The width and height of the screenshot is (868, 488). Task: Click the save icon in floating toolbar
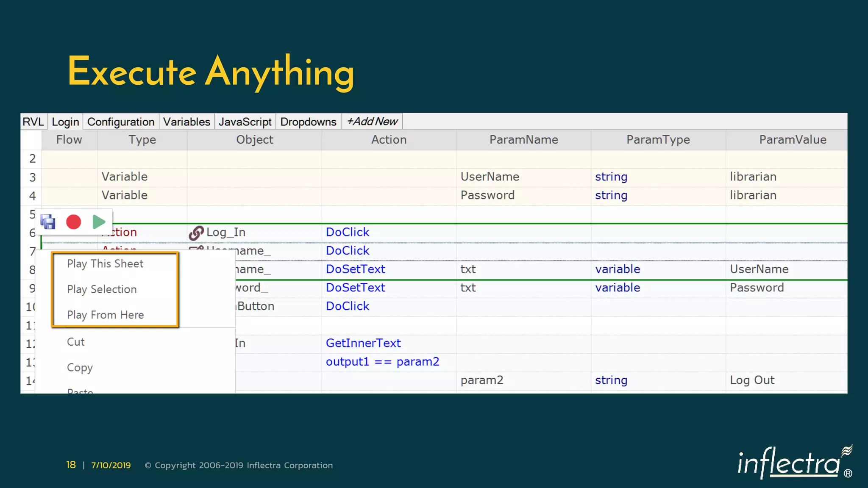48,222
